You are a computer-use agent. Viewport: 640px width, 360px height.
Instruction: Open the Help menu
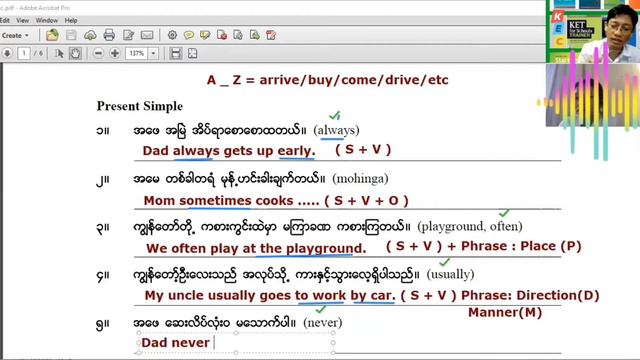[71, 20]
